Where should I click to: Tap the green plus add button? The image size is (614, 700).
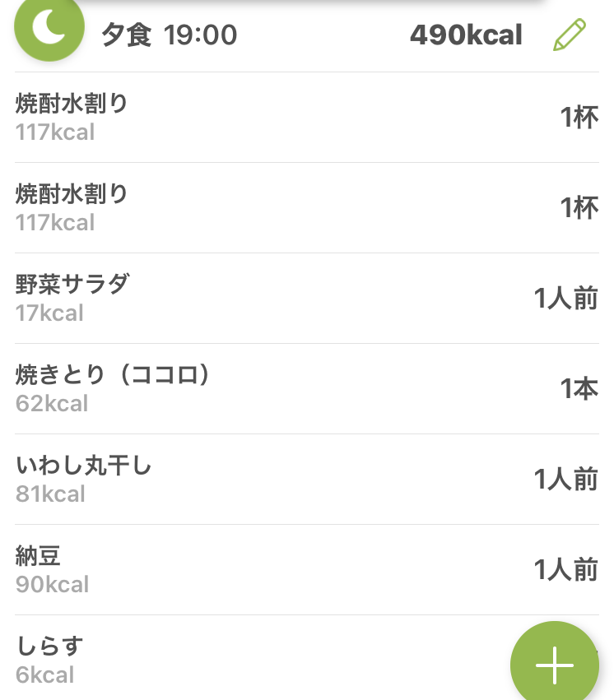555,665
